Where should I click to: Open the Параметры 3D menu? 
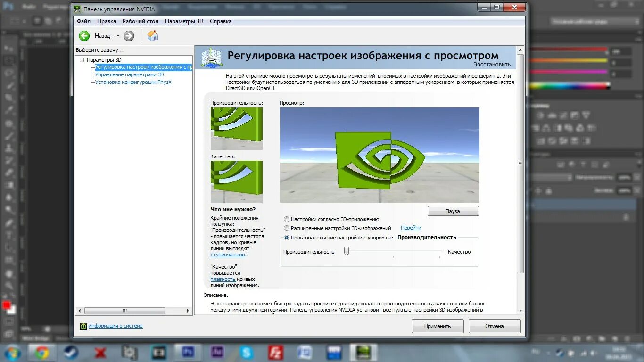[x=184, y=21]
